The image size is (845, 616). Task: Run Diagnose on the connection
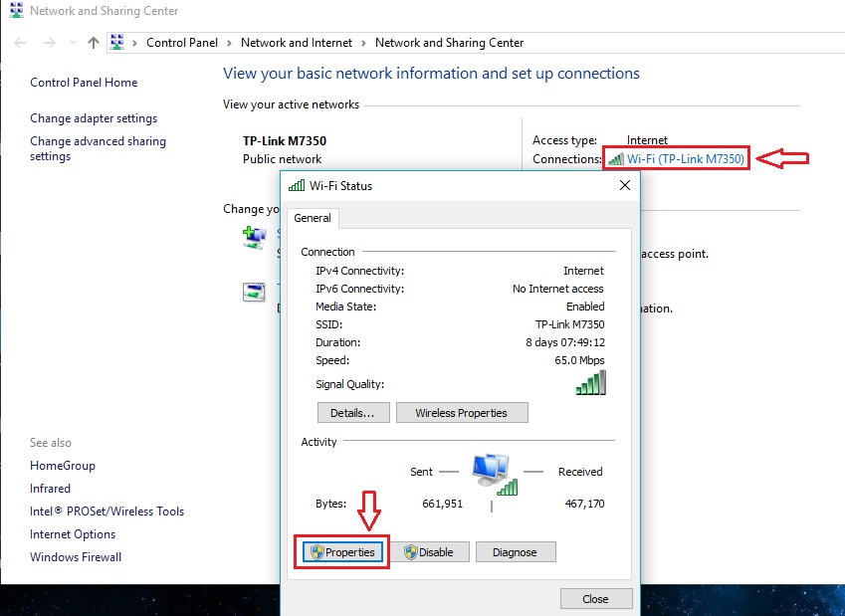pyautogui.click(x=515, y=552)
